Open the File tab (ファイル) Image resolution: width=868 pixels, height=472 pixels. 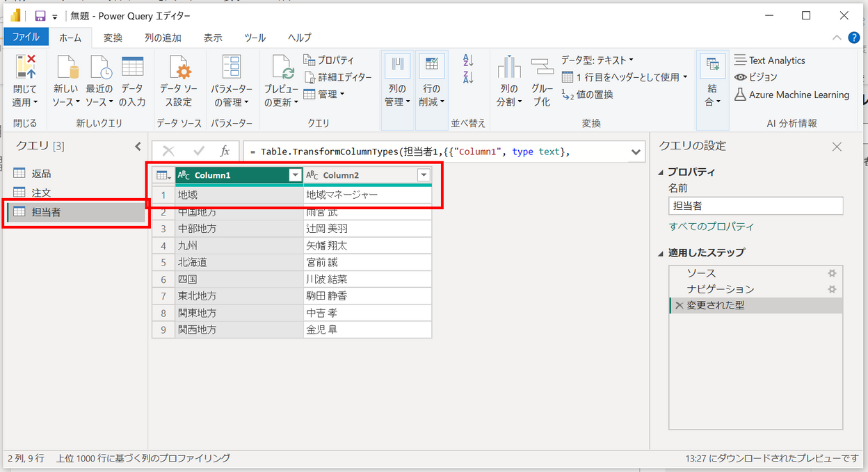coord(26,37)
